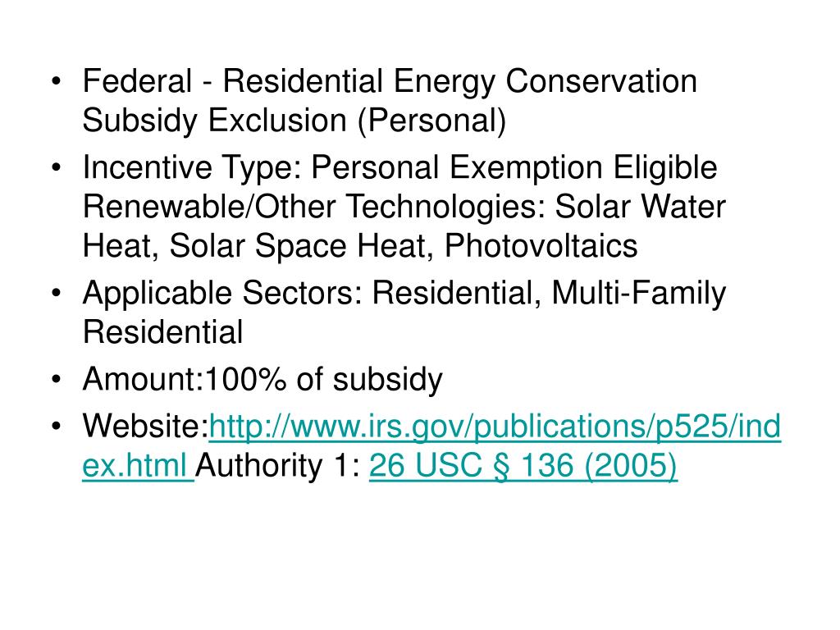Open the irs.gov publications p525 link

495,427
